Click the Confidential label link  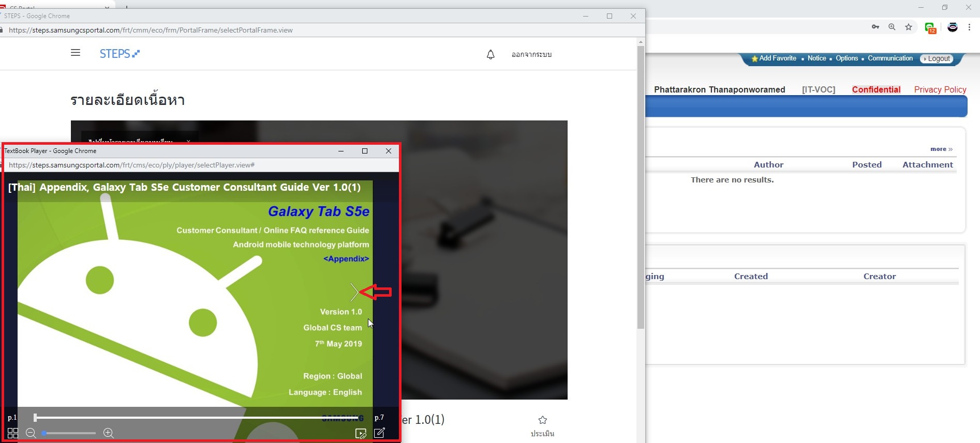(876, 89)
